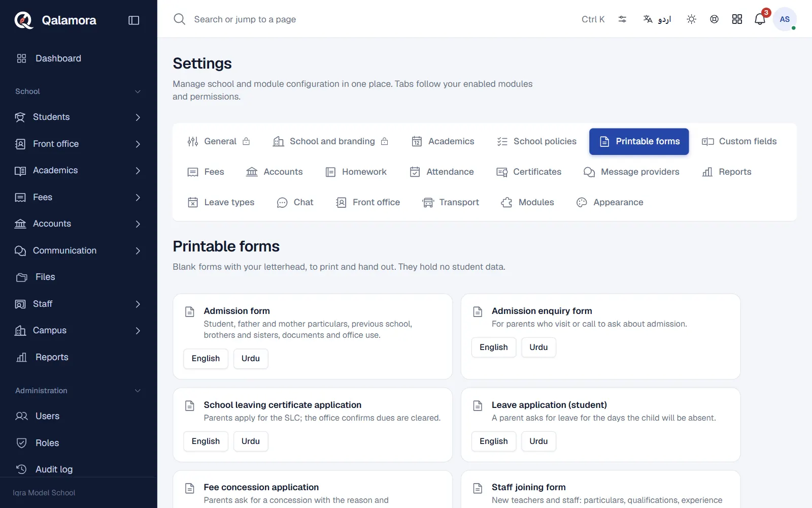Expand the Front office sidebar section
Screen dimensions: 812x508
pyautogui.click(x=79, y=144)
